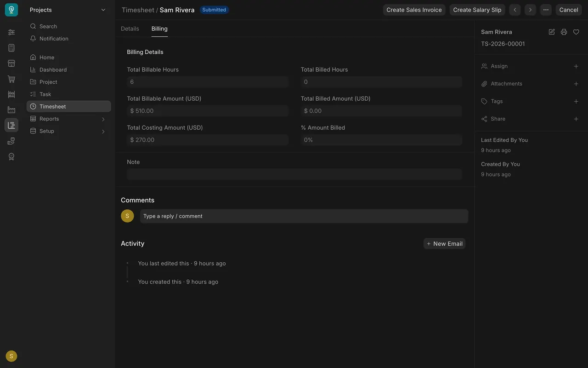
Task: Open the factory icon in the icon rail
Action: tap(11, 110)
